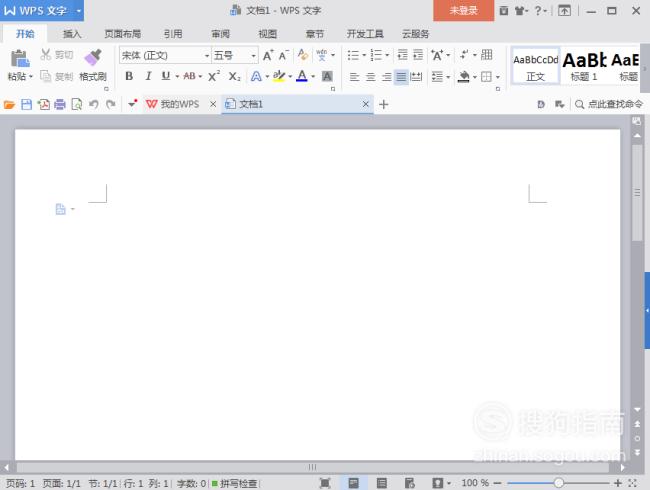Open the 插入 ribbon tab

[72, 34]
